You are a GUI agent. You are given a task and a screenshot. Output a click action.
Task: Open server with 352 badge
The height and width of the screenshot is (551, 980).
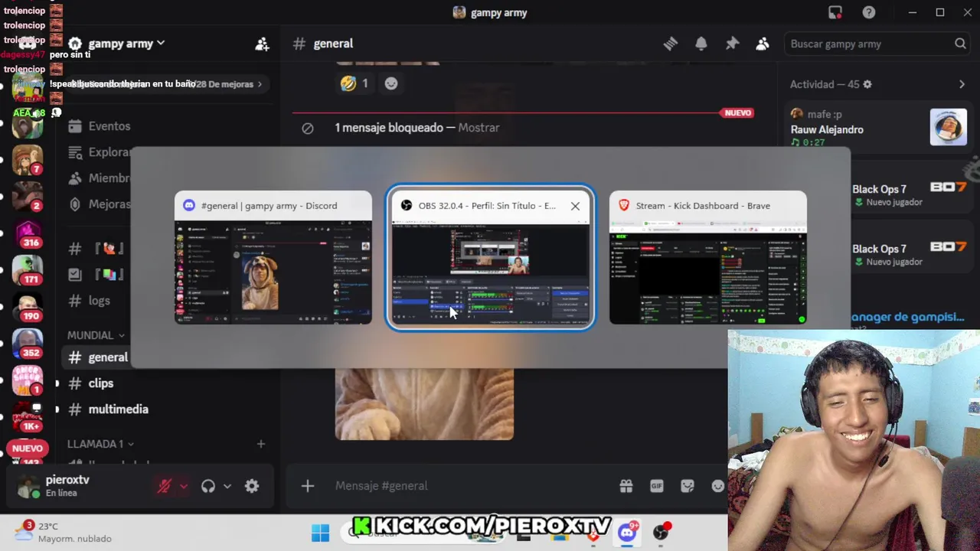(x=28, y=343)
